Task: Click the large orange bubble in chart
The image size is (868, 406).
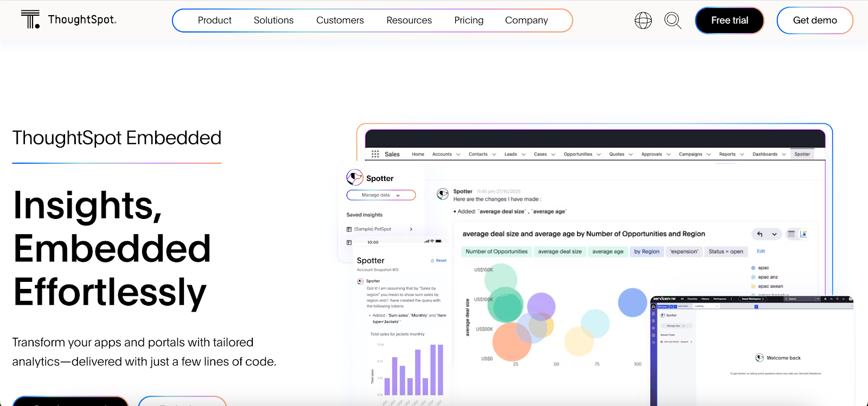Action: point(512,341)
